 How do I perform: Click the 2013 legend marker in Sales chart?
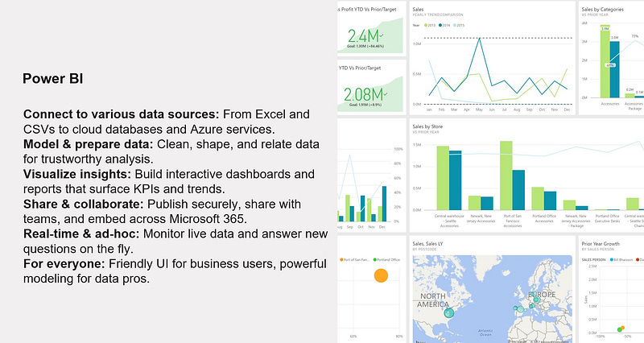tap(426, 26)
